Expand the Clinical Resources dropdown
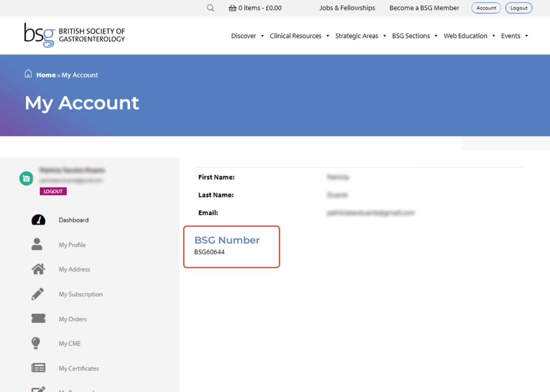This screenshot has width=550, height=392. 295,36
